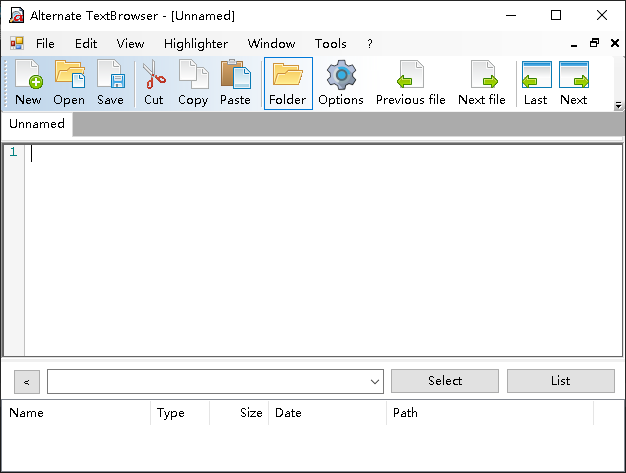Screen dimensions: 626x473
Task: Save the document using Save icon
Action: 110,83
